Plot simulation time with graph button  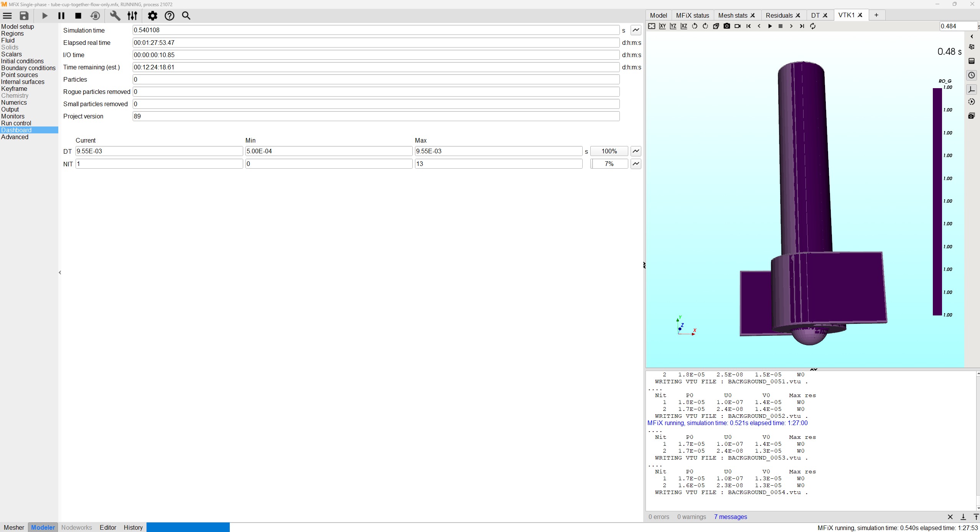pos(636,30)
